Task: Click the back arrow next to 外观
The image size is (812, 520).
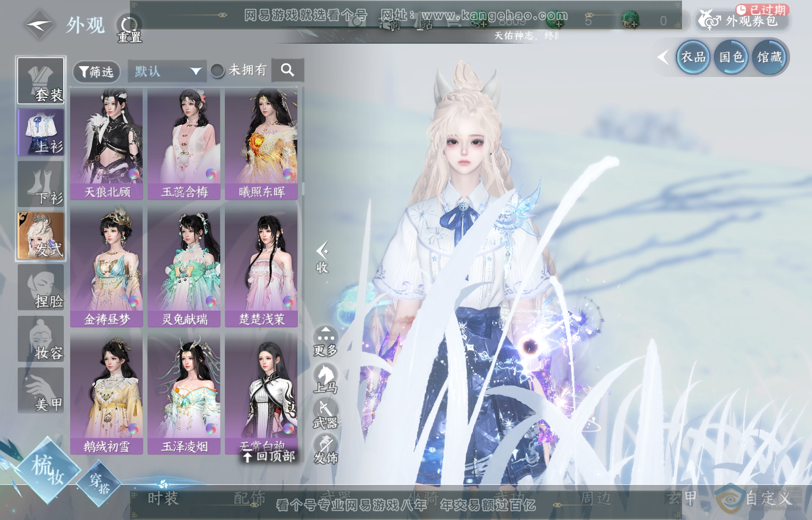Action: tap(39, 25)
